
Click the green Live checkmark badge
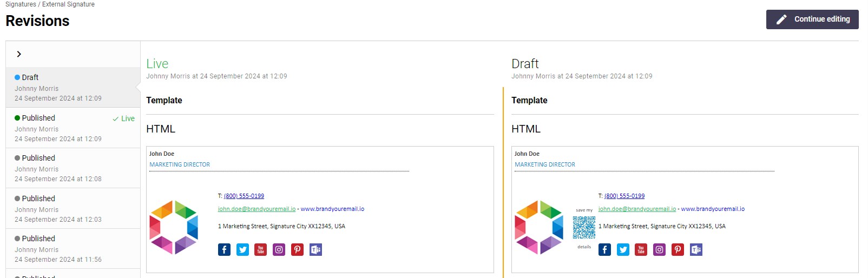point(124,118)
